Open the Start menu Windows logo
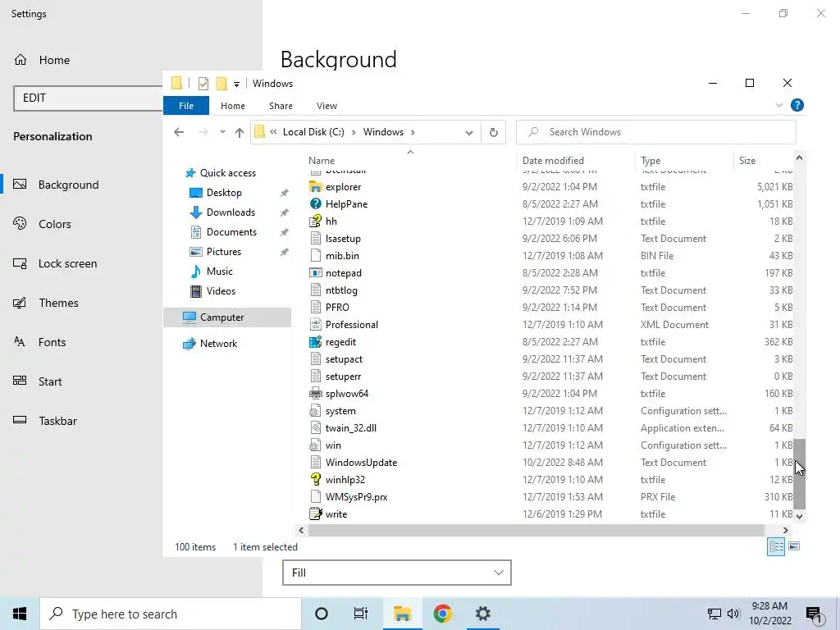Viewport: 840px width, 630px height. coord(20,614)
